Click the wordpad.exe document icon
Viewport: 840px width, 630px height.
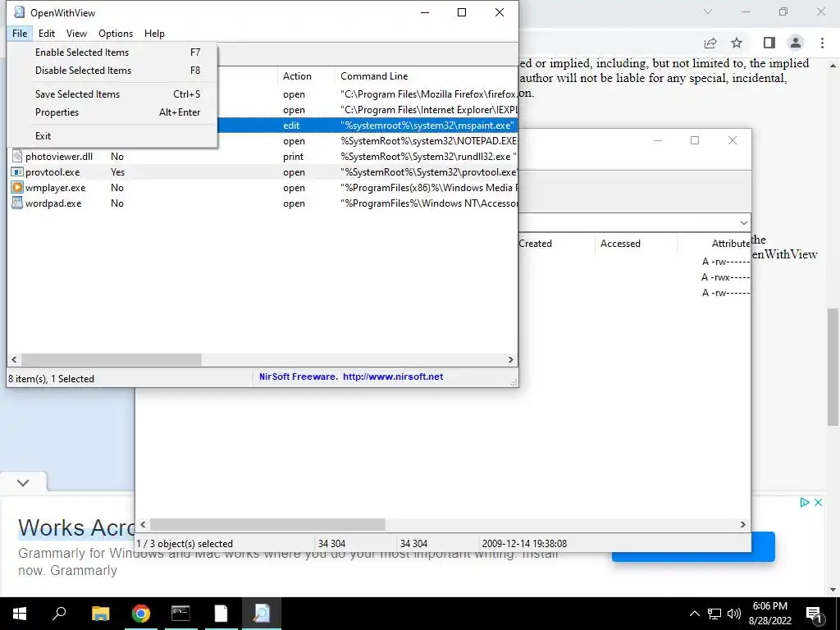17,203
